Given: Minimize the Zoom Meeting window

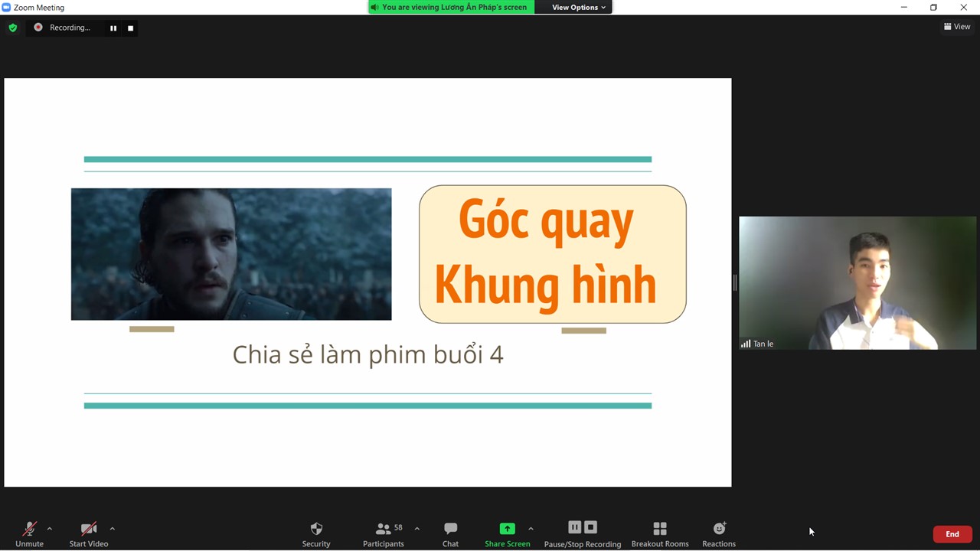Looking at the screenshot, I should click(x=904, y=7).
